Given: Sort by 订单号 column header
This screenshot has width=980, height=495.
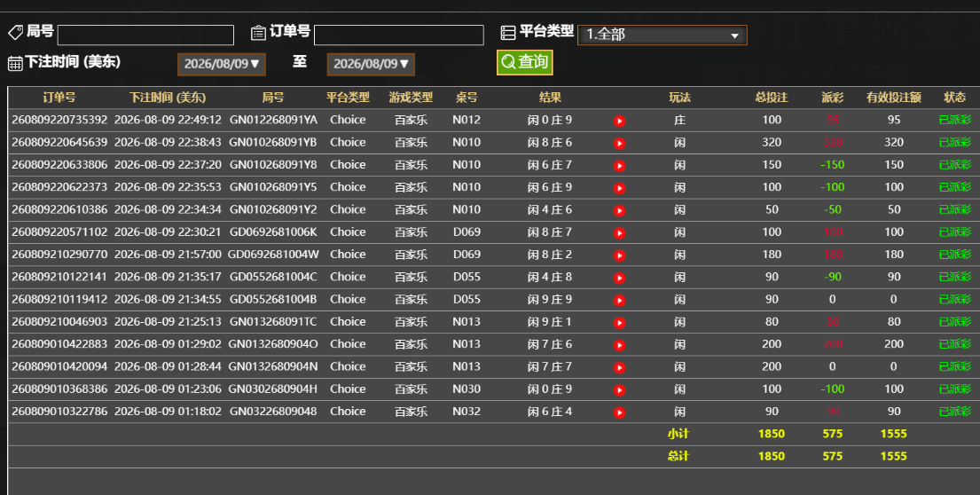Looking at the screenshot, I should pos(59,98).
